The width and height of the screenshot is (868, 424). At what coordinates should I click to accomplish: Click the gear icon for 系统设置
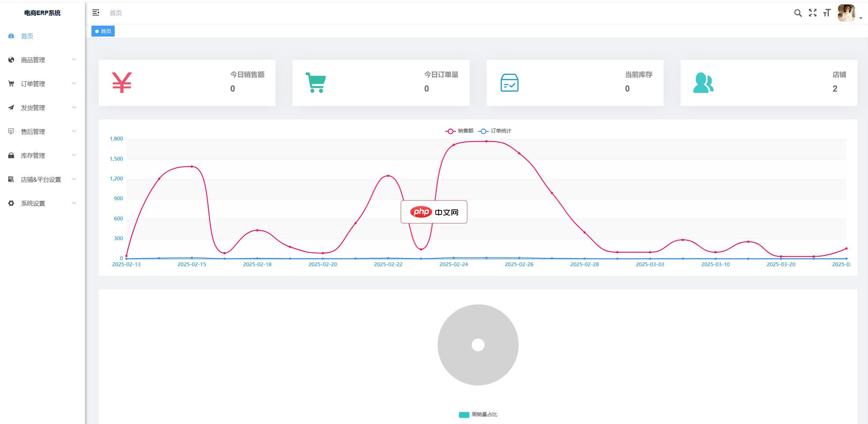11,203
